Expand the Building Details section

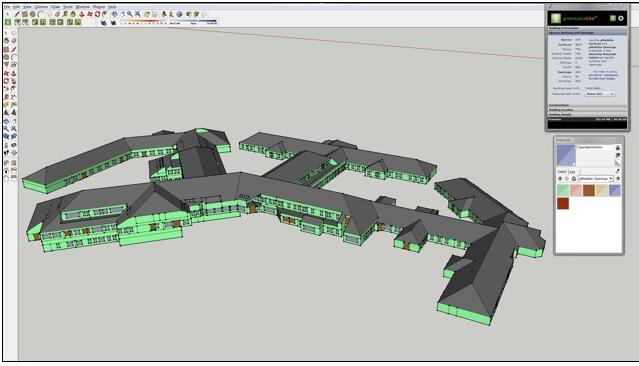587,115
